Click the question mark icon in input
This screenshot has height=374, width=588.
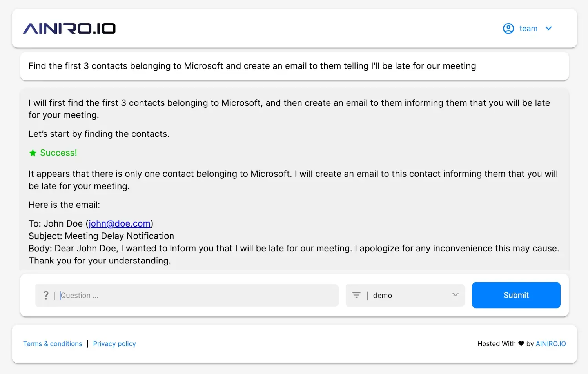46,295
